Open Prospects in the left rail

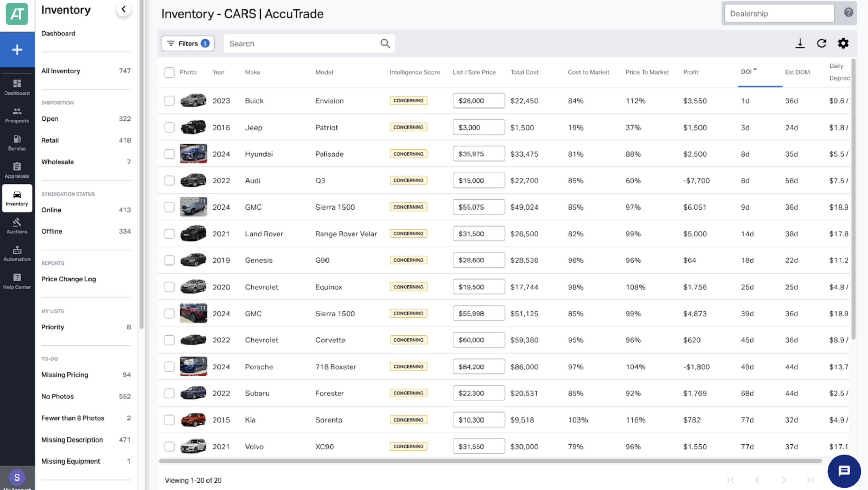(17, 115)
